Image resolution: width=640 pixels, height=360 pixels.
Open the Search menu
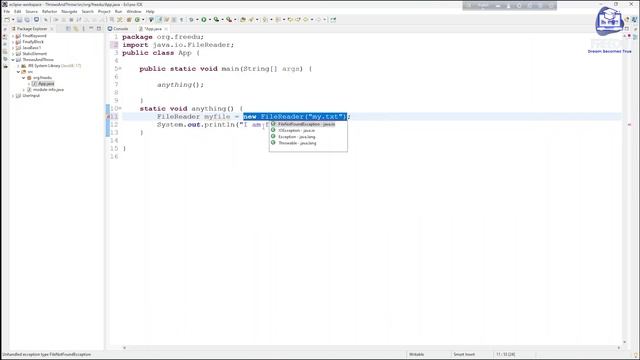point(87,11)
